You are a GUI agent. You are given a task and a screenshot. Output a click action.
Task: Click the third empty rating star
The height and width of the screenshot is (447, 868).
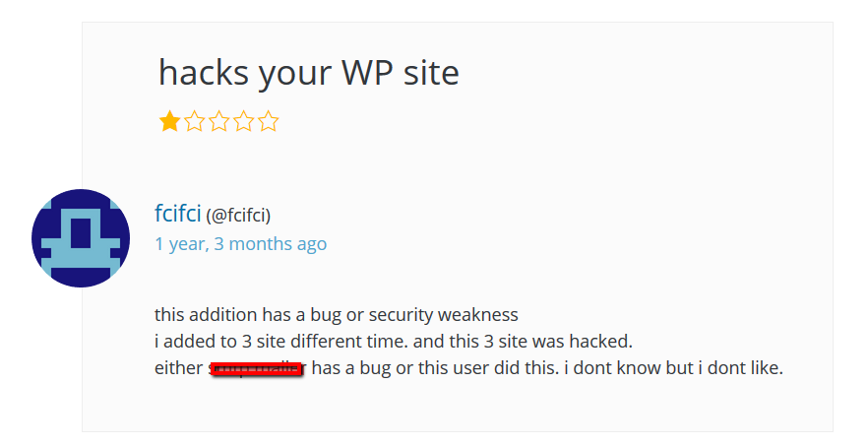[218, 122]
